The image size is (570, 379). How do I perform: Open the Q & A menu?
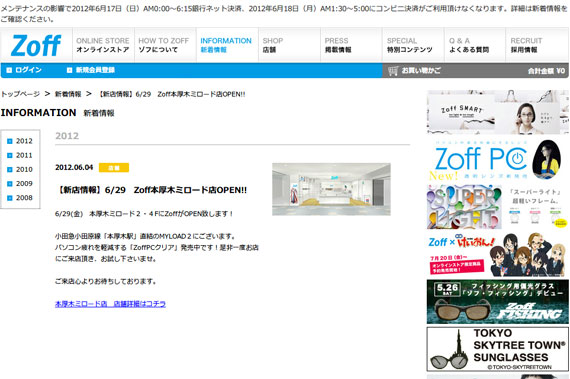475,45
